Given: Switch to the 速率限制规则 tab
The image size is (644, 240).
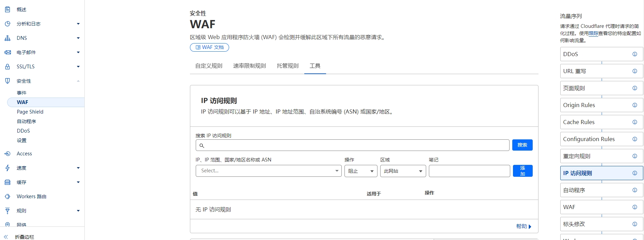Looking at the screenshot, I should (x=249, y=66).
